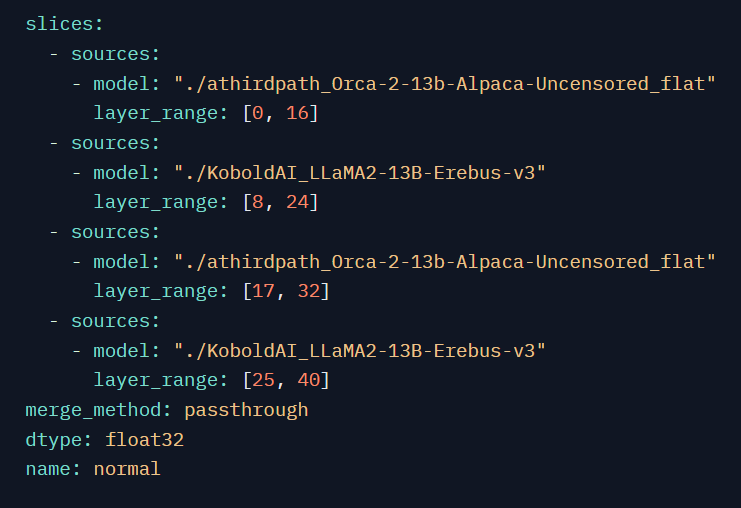Click the number 16 in the first layer_range
Screen dimensions: 741x508
coord(297,113)
